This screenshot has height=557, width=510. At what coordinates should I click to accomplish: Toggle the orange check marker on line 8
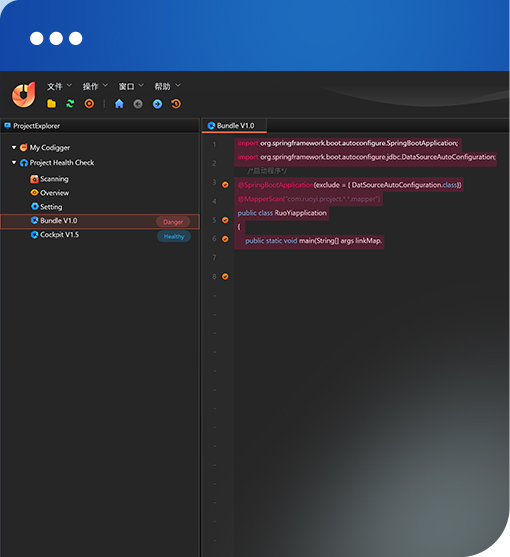[225, 276]
